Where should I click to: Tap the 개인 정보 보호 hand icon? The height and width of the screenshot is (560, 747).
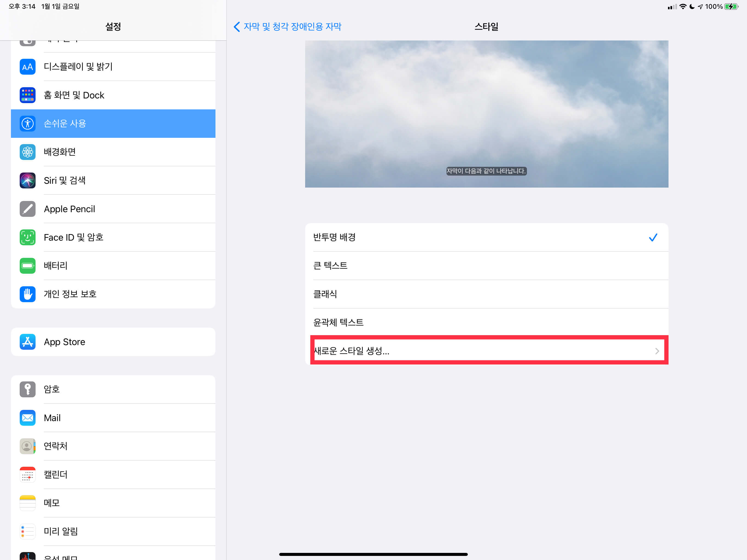point(27,294)
